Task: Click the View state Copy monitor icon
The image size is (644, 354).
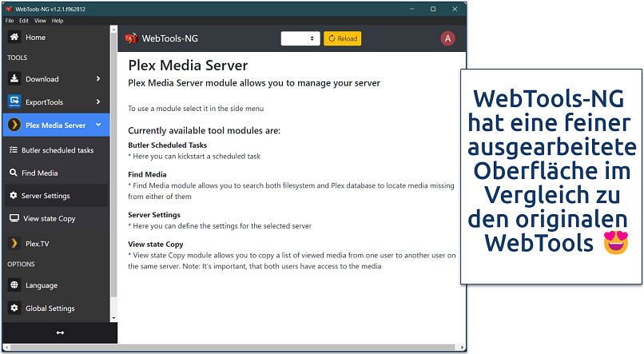Action: click(14, 218)
